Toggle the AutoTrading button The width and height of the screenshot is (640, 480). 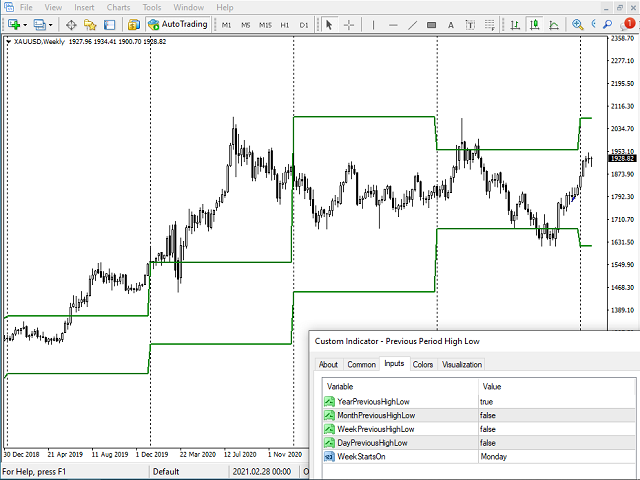[178, 24]
